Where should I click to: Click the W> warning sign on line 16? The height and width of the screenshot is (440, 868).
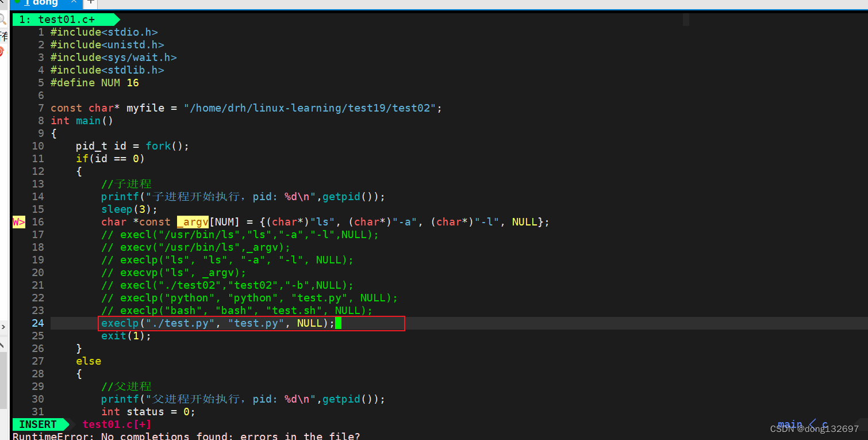coord(19,222)
